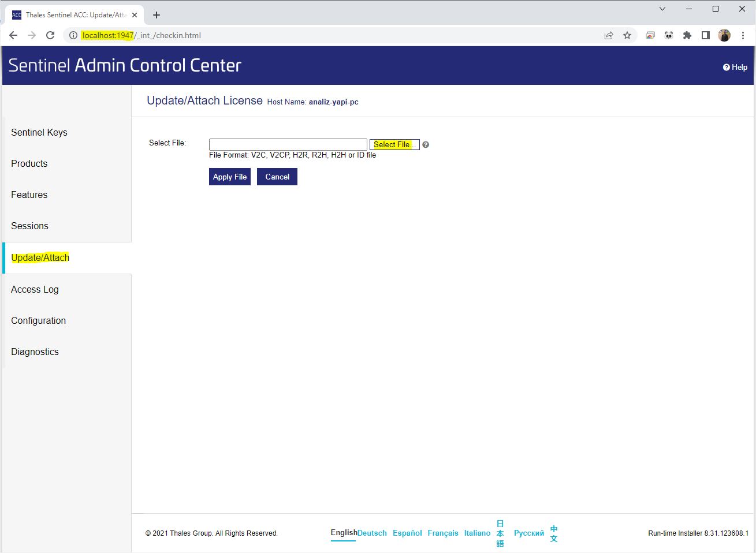Go to Products in sidebar
The width and height of the screenshot is (756, 553).
[x=29, y=163]
